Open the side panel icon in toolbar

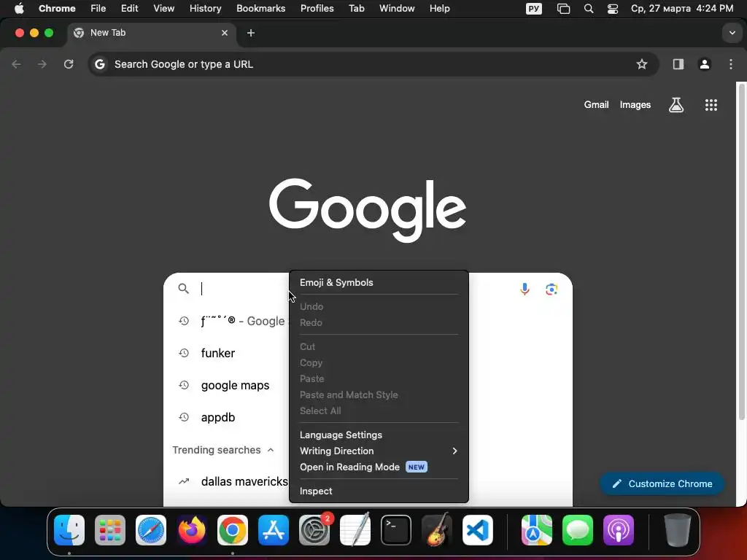[x=678, y=64]
